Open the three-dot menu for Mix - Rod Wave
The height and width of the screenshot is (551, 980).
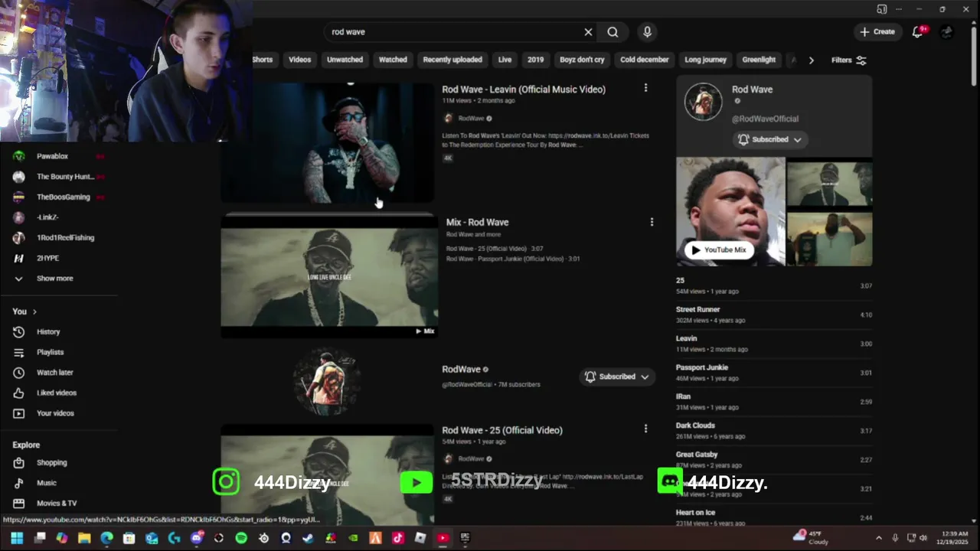tap(652, 222)
